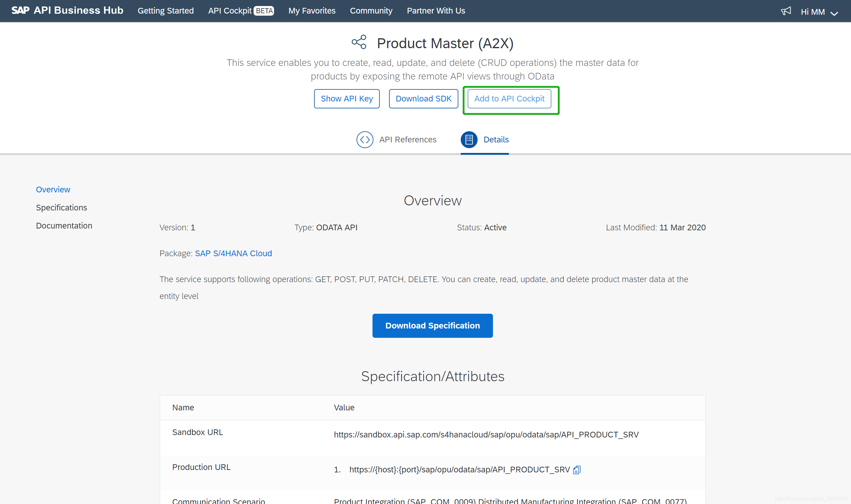Click the share icon beside Product Master title
The height and width of the screenshot is (504, 851).
[x=359, y=42]
